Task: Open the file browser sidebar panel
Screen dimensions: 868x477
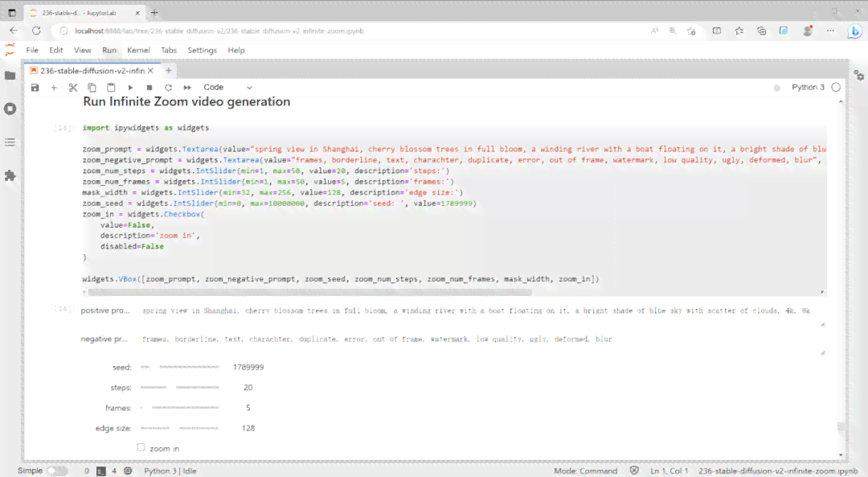Action: 10,76
